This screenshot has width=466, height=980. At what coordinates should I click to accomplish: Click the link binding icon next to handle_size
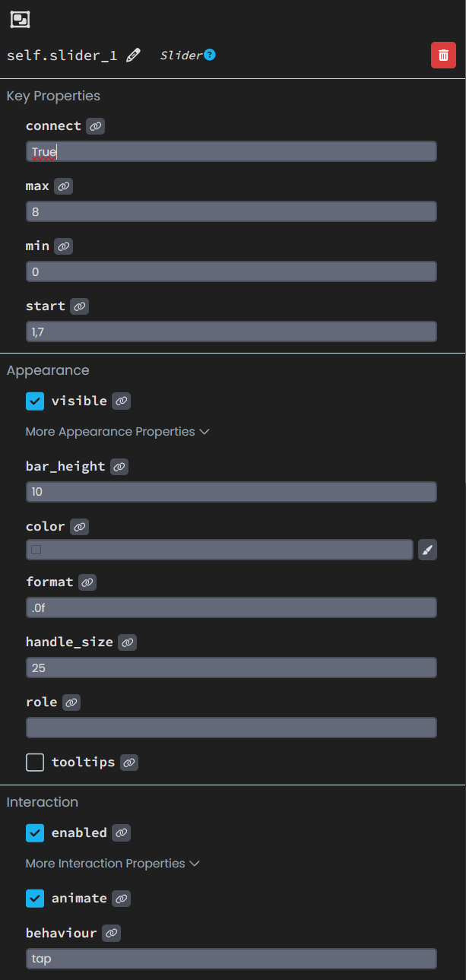(x=126, y=642)
